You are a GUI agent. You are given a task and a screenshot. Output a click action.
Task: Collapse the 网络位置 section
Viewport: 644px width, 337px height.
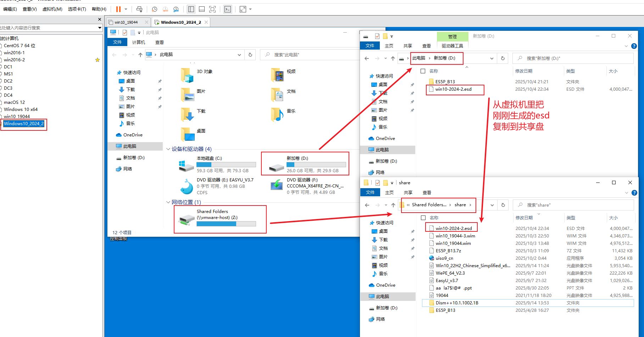(x=168, y=202)
